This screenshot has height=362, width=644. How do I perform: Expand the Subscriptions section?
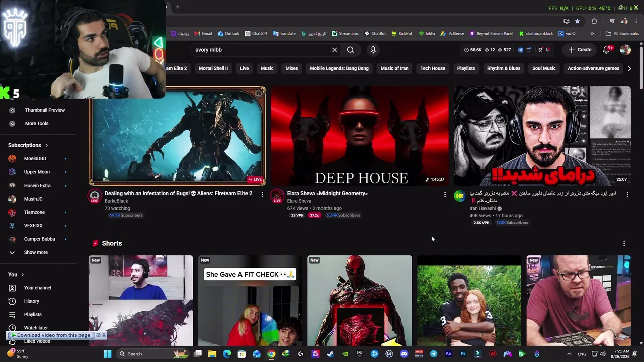[28, 145]
